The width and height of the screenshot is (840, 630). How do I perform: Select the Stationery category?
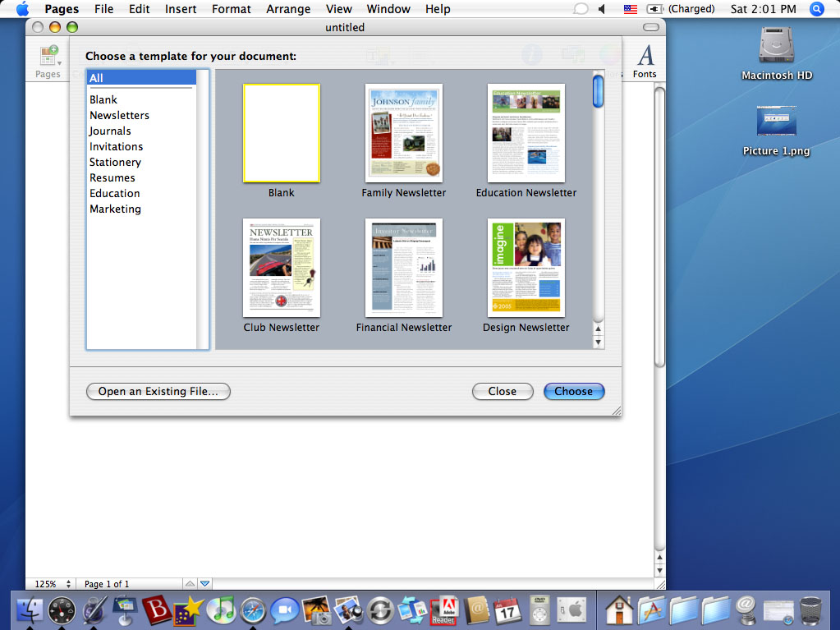[115, 162]
